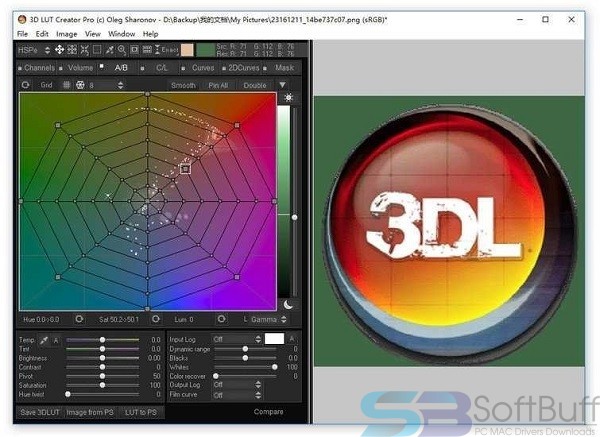Open the Edit menu

pyautogui.click(x=42, y=34)
